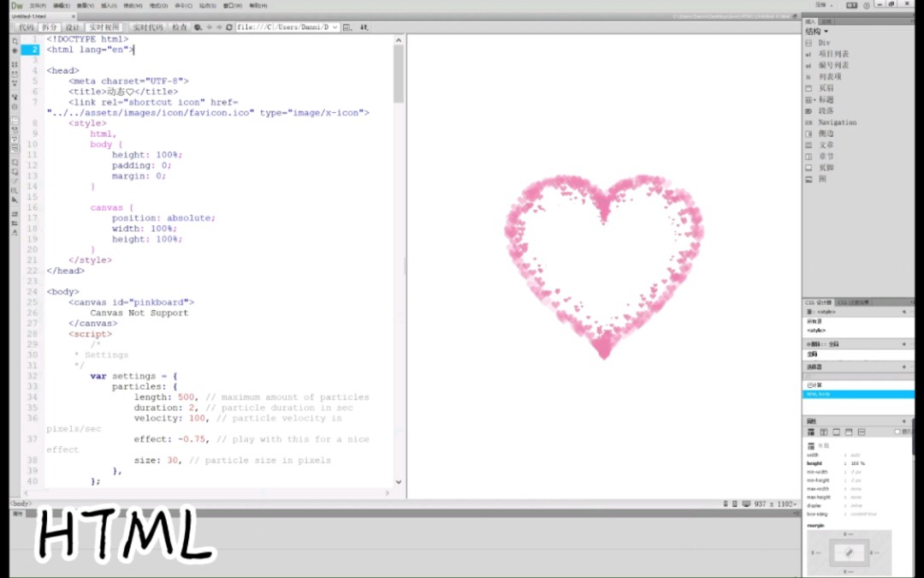Open the file address dropdown
This screenshot has width=924, height=578.
click(335, 27)
